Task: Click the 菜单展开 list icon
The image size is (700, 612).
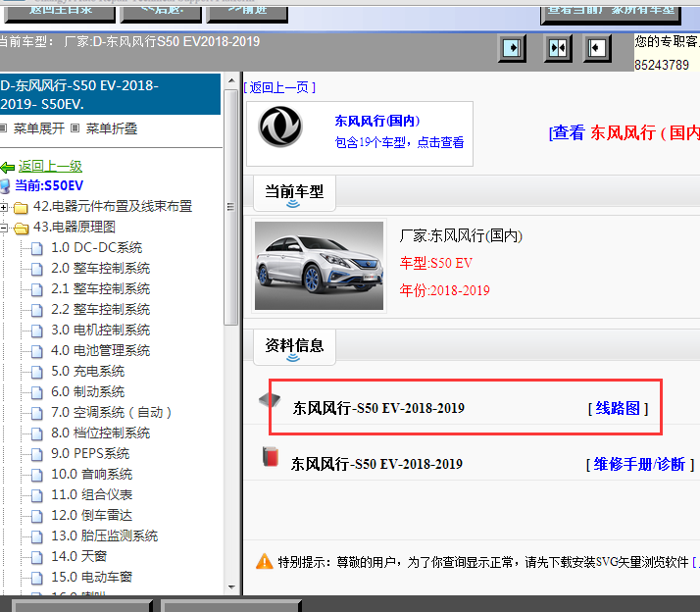Action: 3,128
